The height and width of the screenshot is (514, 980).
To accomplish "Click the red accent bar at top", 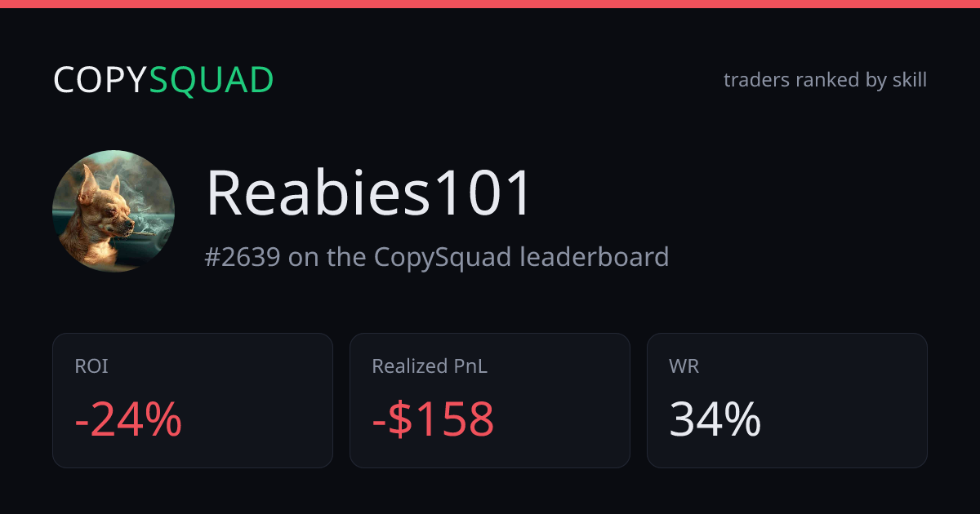I will (x=490, y=4).
